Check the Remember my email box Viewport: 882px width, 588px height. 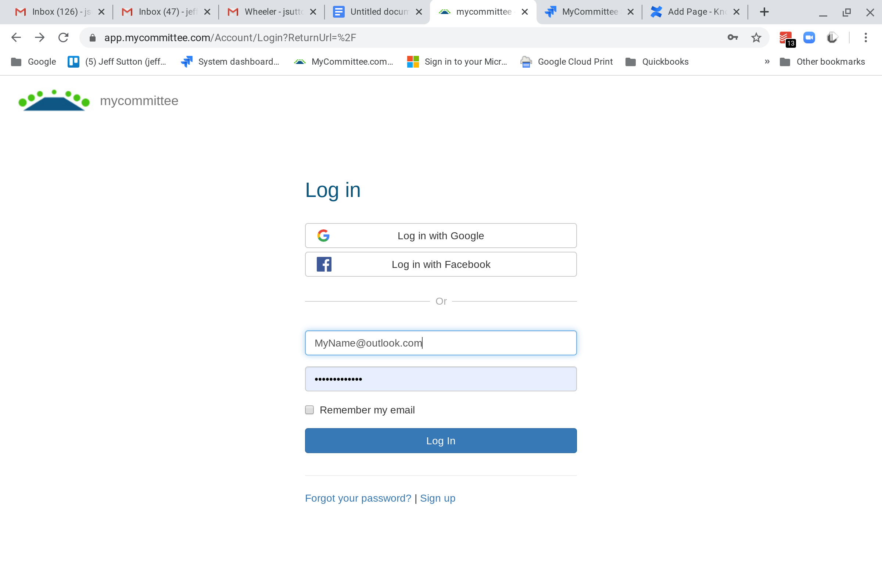tap(309, 410)
